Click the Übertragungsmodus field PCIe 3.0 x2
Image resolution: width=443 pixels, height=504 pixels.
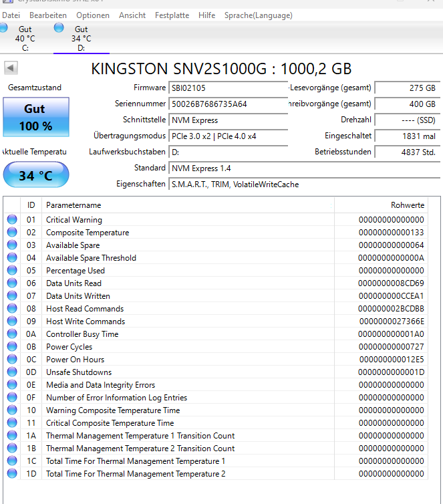[x=228, y=136]
